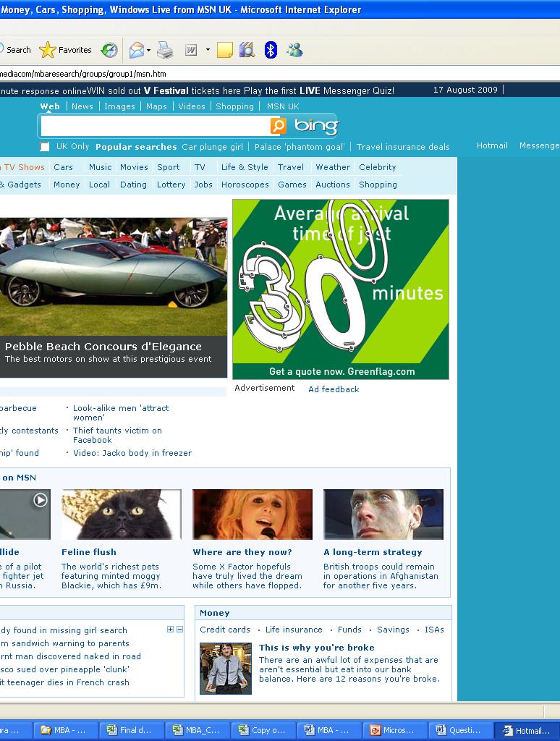The width and height of the screenshot is (560, 741).
Task: Open the Lottery channel link
Action: tap(171, 185)
